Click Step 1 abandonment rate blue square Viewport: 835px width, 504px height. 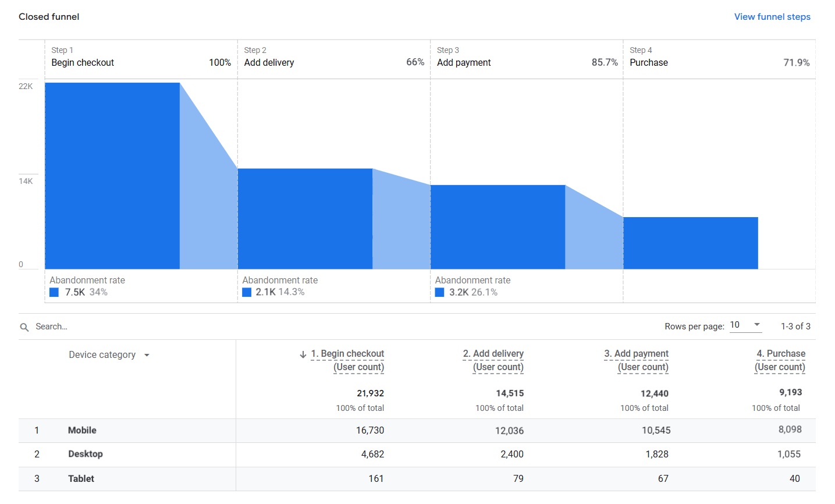(54, 292)
